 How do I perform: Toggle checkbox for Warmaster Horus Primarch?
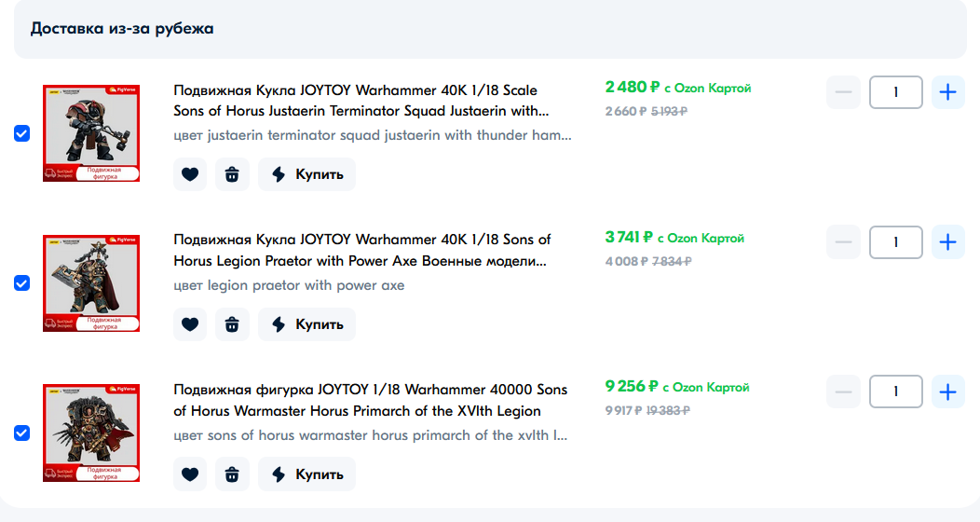click(22, 433)
